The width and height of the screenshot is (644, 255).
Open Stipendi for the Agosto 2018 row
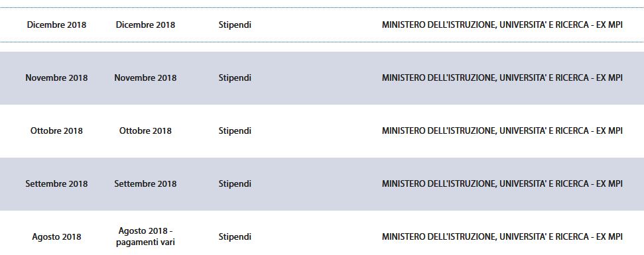pyautogui.click(x=235, y=237)
